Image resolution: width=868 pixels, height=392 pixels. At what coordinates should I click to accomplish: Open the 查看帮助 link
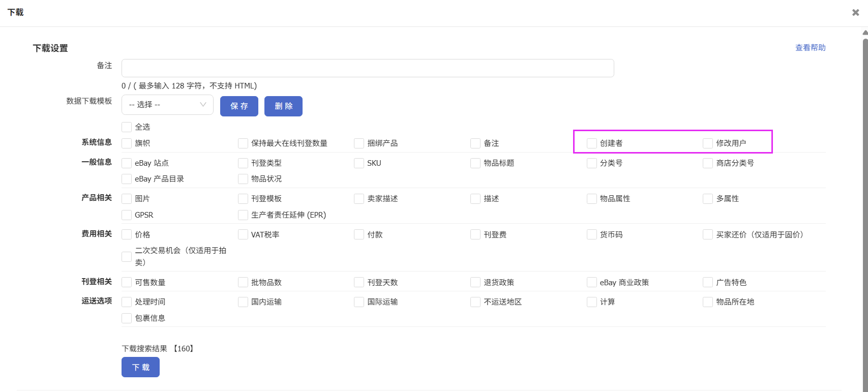pos(810,48)
